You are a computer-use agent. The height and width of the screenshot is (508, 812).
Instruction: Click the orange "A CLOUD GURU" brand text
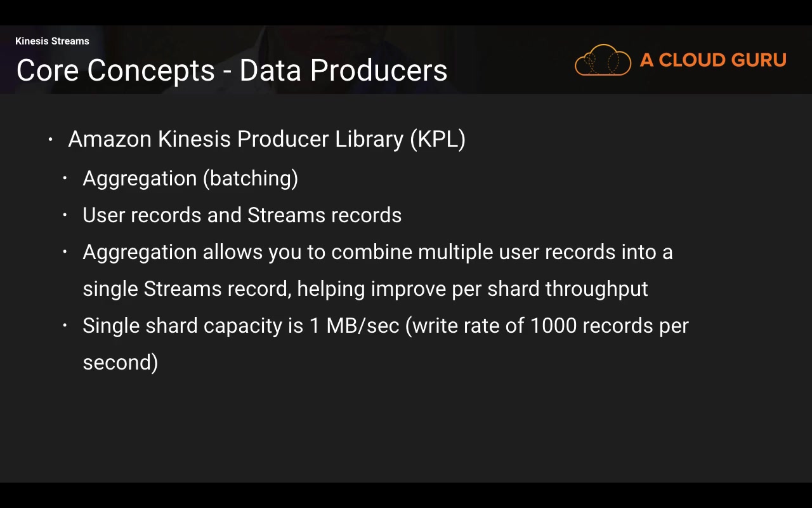tap(713, 60)
